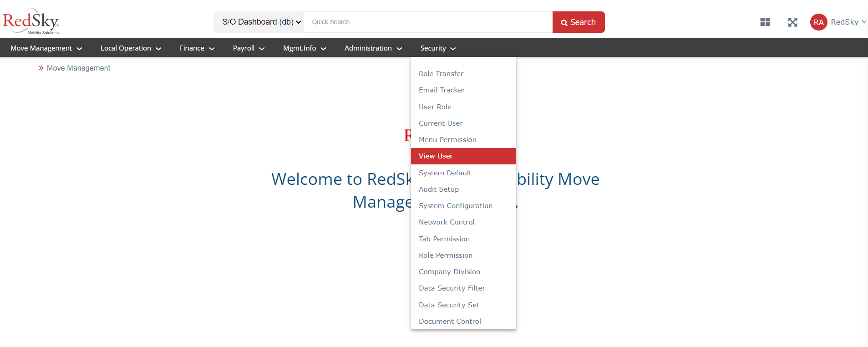The height and width of the screenshot is (347, 868).
Task: Expand the Local Operation menu
Action: (131, 48)
